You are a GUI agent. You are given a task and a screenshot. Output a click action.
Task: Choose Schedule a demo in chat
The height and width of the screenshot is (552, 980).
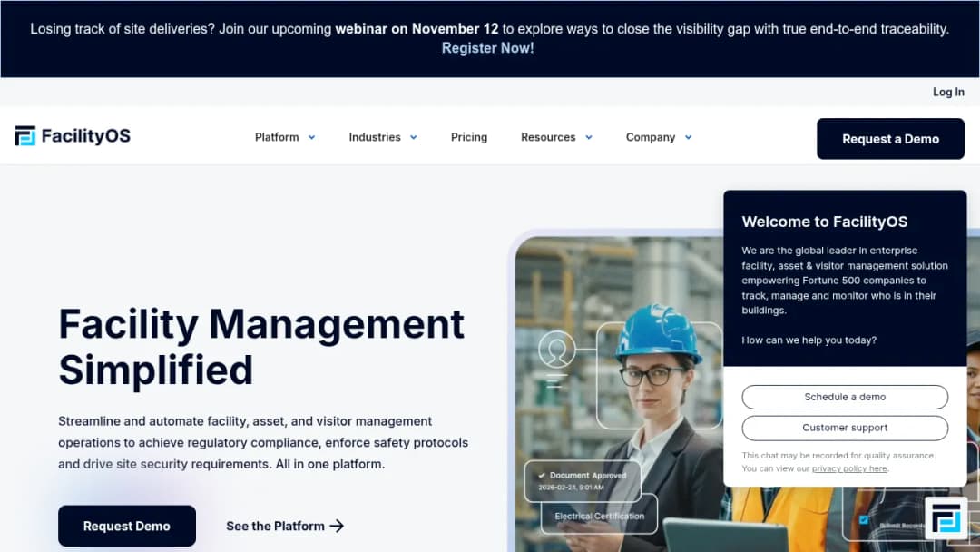(845, 397)
